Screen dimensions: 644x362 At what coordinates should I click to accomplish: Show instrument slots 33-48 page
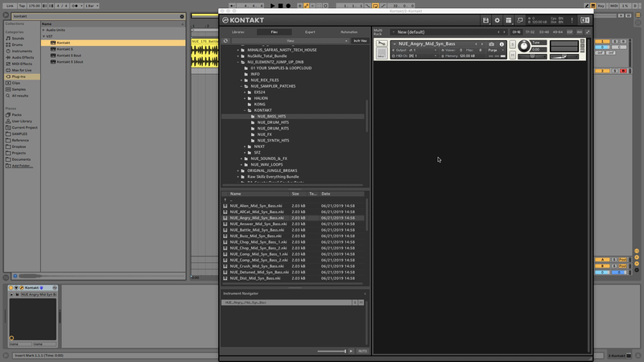[x=544, y=32]
